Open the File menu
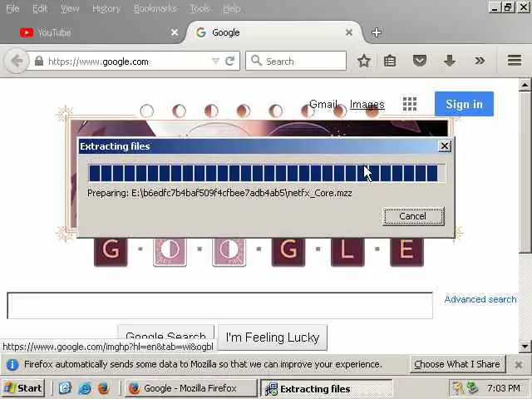Image resolution: width=532 pixels, height=399 pixels. click(x=13, y=8)
